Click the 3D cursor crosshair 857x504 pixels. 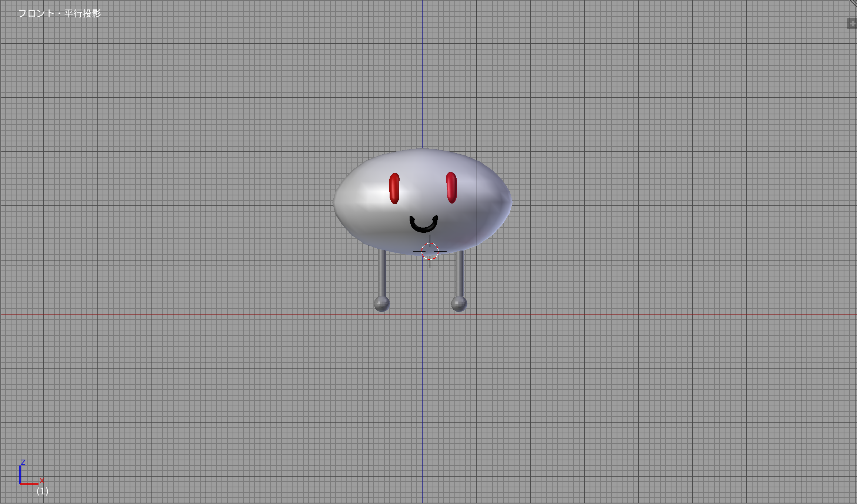point(430,251)
